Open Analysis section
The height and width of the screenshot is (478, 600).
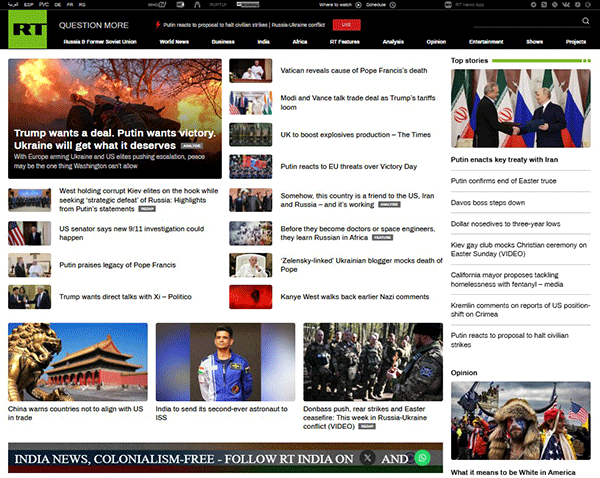coord(393,42)
